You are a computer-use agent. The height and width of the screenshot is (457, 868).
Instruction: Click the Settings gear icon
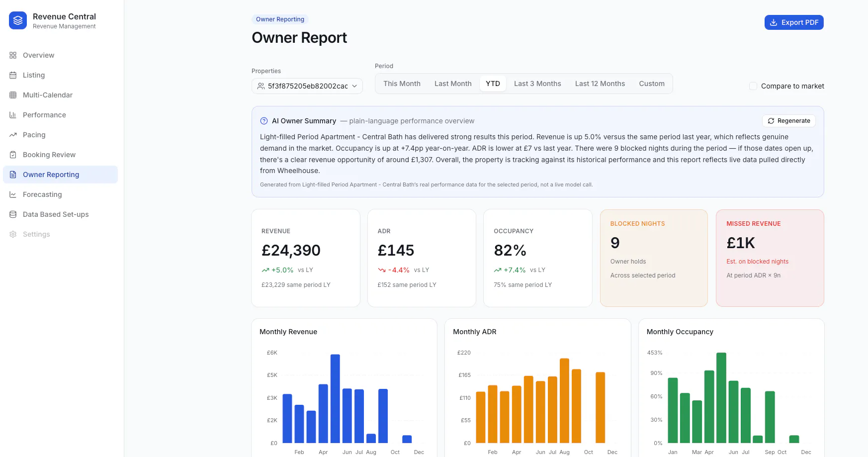tap(13, 234)
